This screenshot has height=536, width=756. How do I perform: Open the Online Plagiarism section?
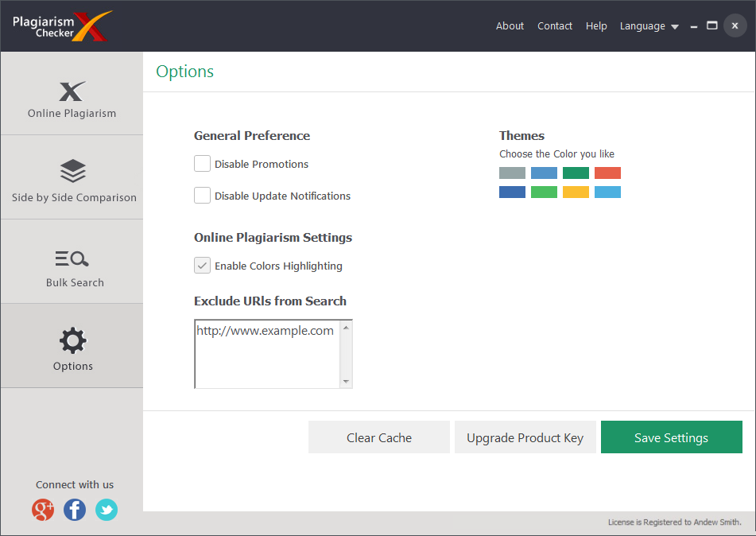click(72, 94)
